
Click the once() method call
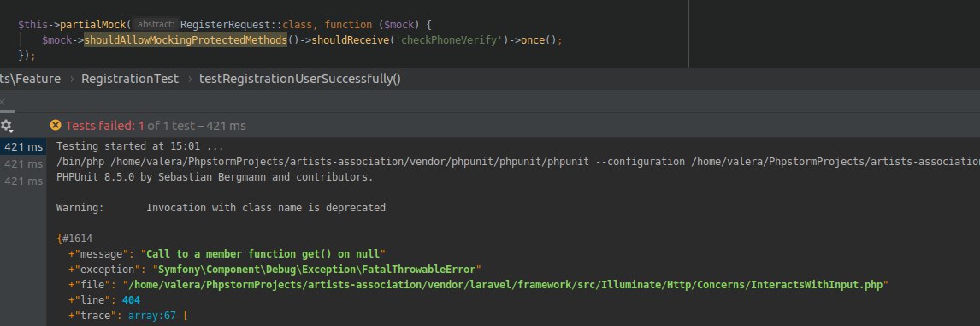click(539, 40)
